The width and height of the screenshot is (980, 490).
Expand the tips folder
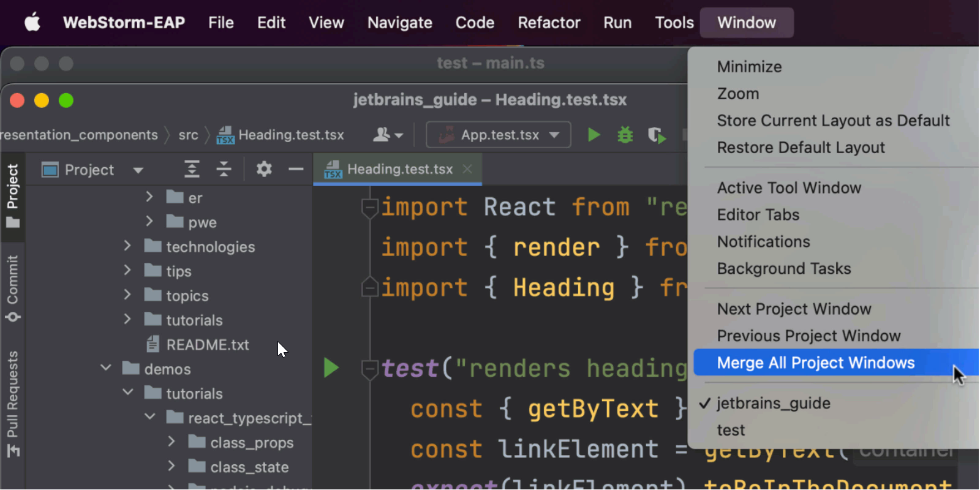127,271
